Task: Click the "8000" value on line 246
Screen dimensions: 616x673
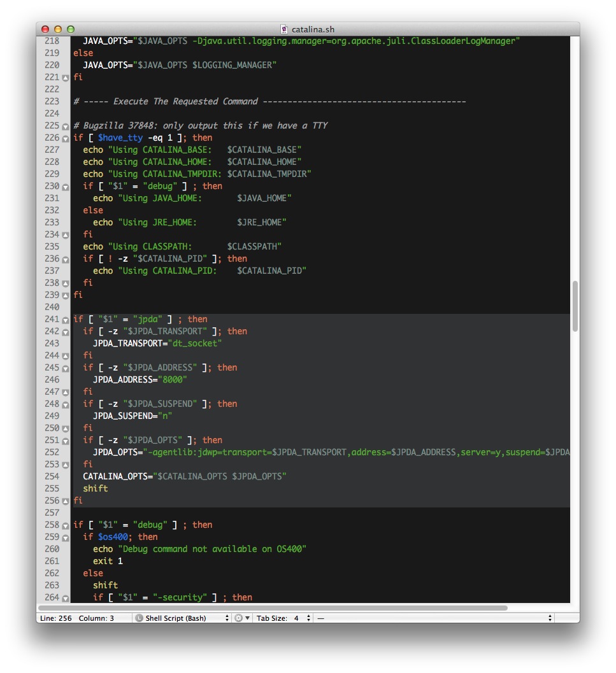Action: coord(172,379)
